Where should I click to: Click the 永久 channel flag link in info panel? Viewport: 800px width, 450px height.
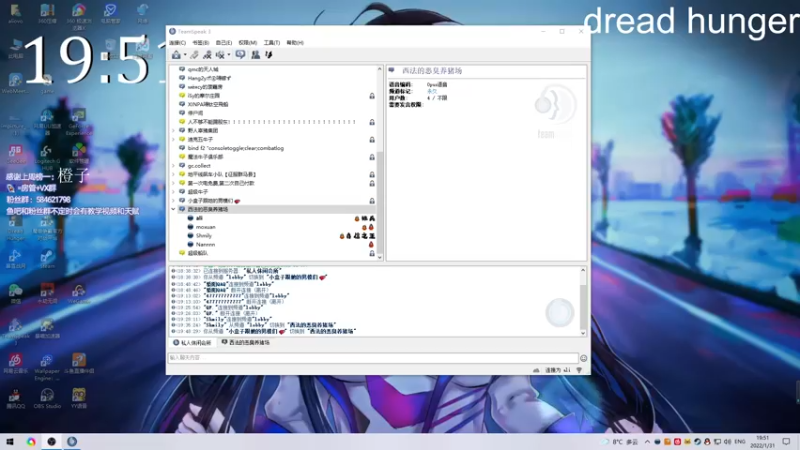[x=432, y=91]
